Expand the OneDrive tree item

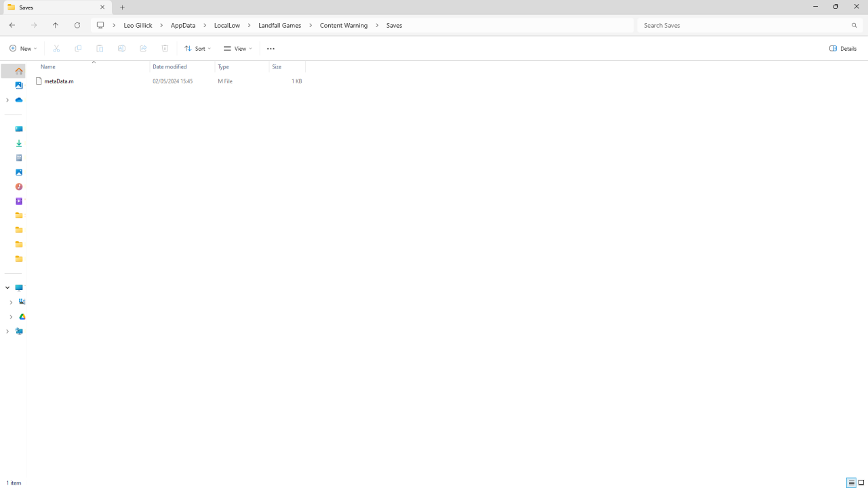(7, 100)
